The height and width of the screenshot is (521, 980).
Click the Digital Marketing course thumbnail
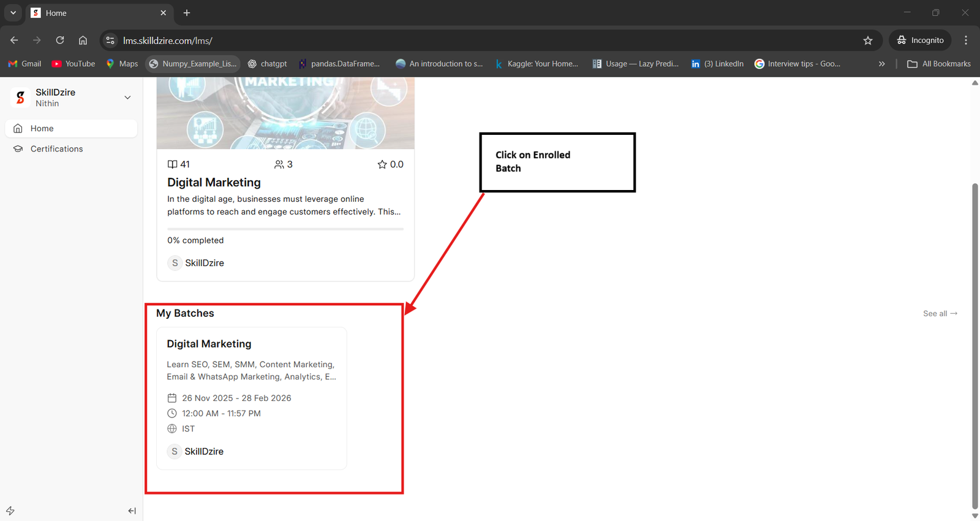[285, 113]
